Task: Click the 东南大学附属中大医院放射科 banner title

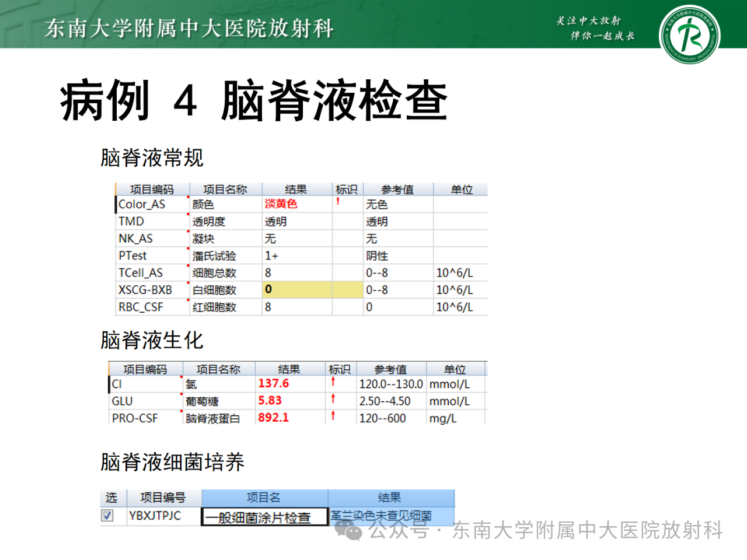Action: [x=189, y=28]
